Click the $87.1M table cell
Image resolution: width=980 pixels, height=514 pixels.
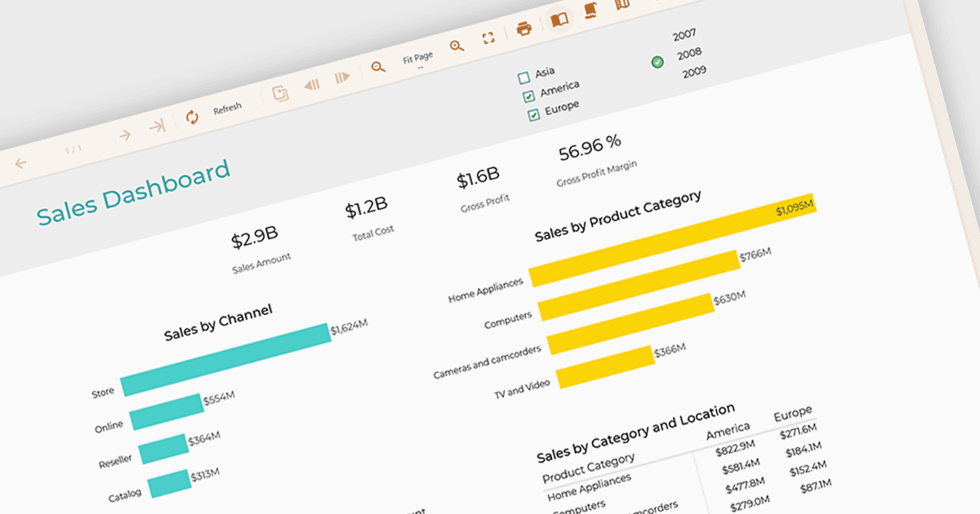[816, 488]
